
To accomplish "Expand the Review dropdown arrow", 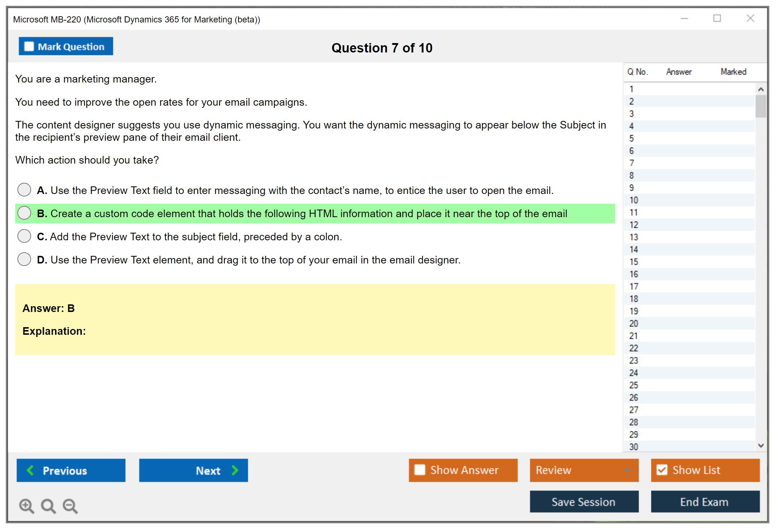I will pyautogui.click(x=628, y=470).
